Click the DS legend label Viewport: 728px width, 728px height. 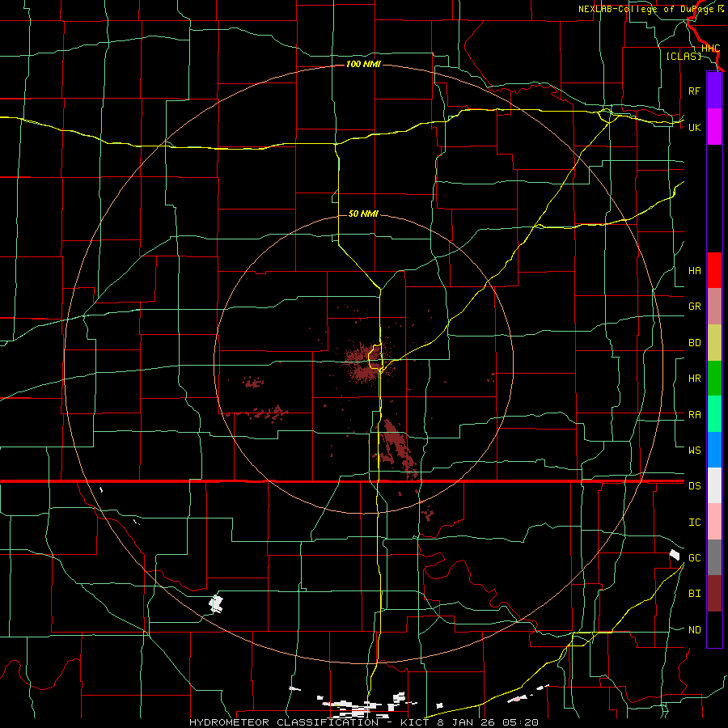click(694, 485)
